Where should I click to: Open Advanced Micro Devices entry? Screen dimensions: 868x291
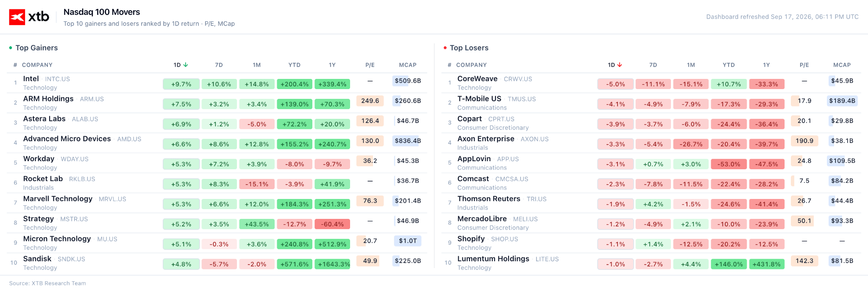point(67,139)
